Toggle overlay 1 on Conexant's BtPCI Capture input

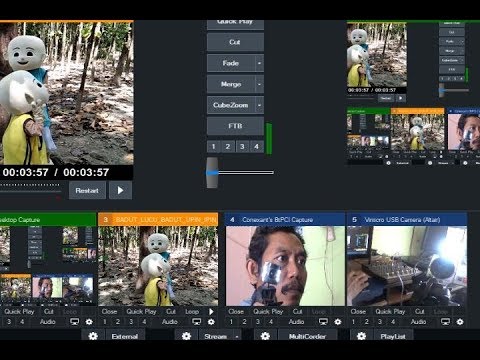[x=231, y=322]
